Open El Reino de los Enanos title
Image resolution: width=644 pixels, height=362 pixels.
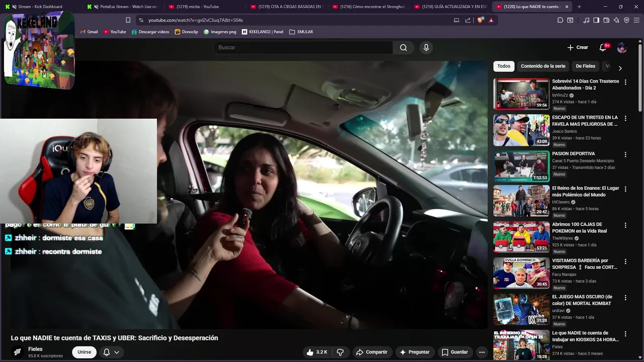(586, 191)
